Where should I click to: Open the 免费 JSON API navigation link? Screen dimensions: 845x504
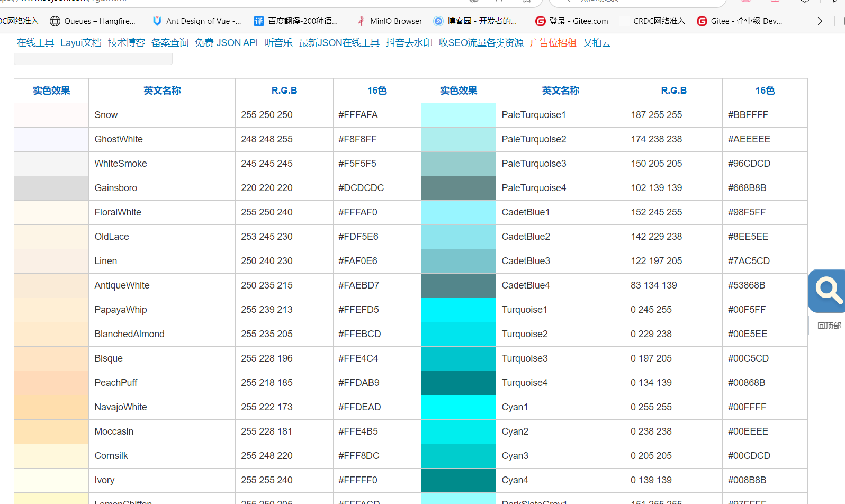[227, 43]
